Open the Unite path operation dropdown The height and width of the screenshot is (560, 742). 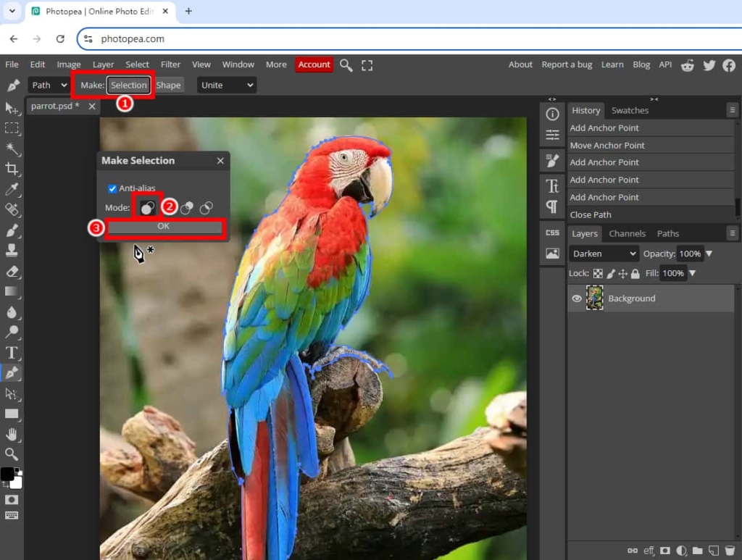pyautogui.click(x=226, y=85)
